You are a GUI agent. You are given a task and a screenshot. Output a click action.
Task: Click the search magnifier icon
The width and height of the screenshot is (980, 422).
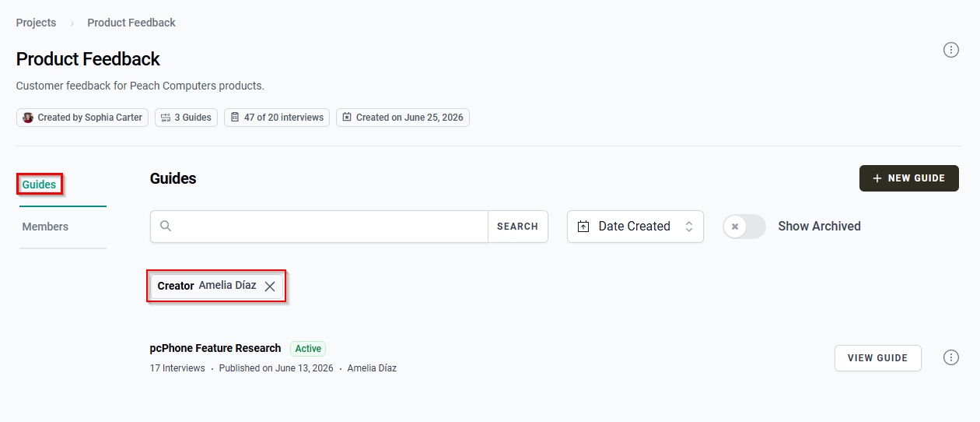(166, 226)
